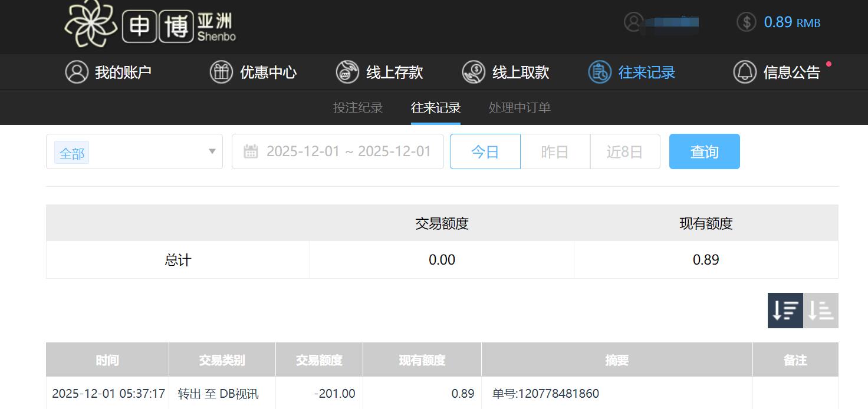Toggle descending sort order

(785, 311)
